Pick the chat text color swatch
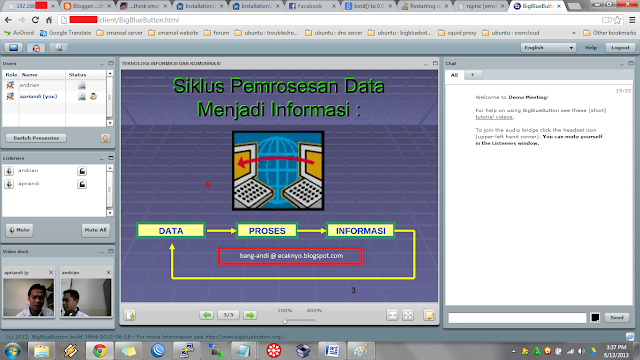The image size is (640, 360). tap(595, 318)
